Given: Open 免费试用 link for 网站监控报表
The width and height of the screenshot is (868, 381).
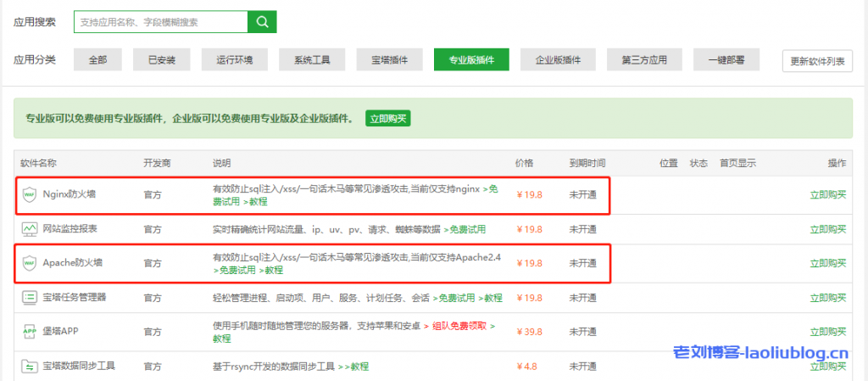Looking at the screenshot, I should 465,229.
